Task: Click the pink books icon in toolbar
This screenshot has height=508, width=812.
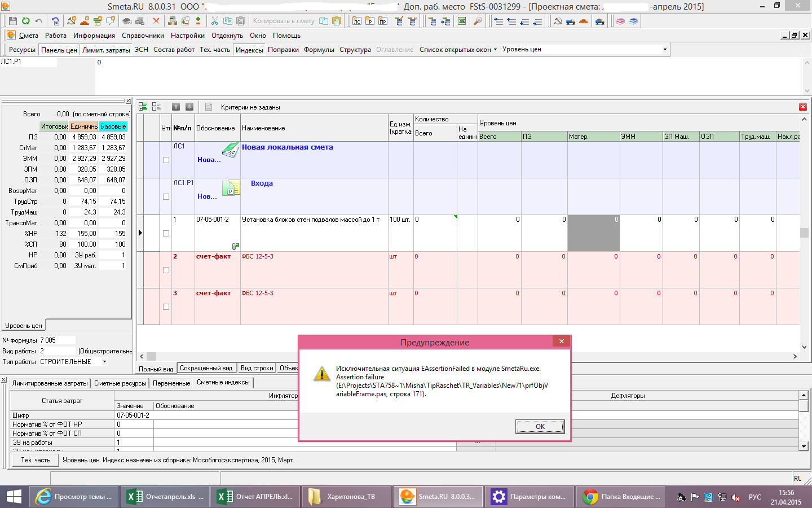Action: (620, 21)
